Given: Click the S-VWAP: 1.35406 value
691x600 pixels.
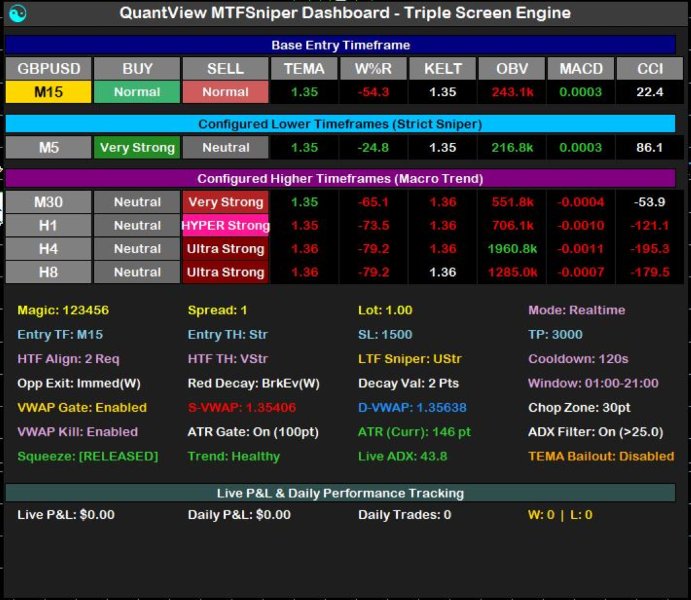Looking at the screenshot, I should [x=241, y=407].
